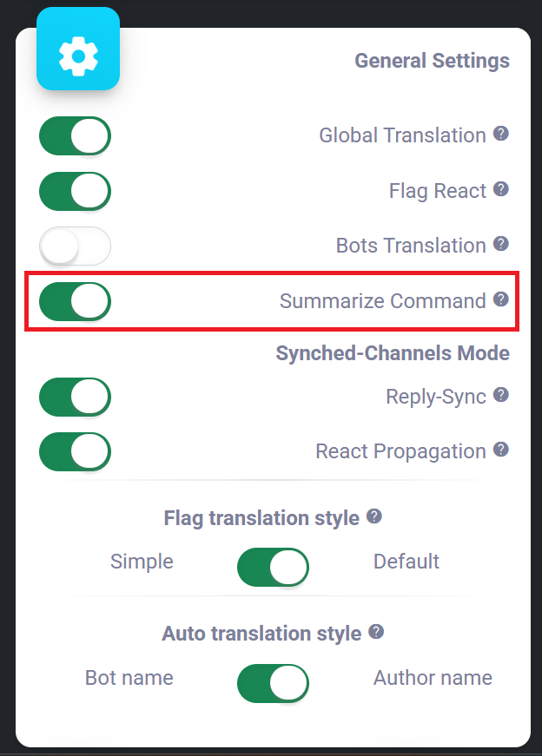Click the Summarize Command question mark icon

pyautogui.click(x=500, y=299)
